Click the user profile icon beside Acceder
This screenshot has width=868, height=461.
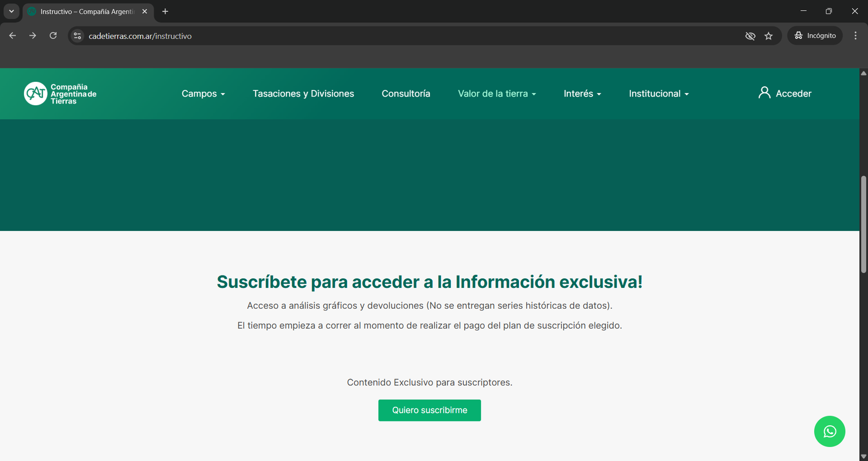[764, 93]
